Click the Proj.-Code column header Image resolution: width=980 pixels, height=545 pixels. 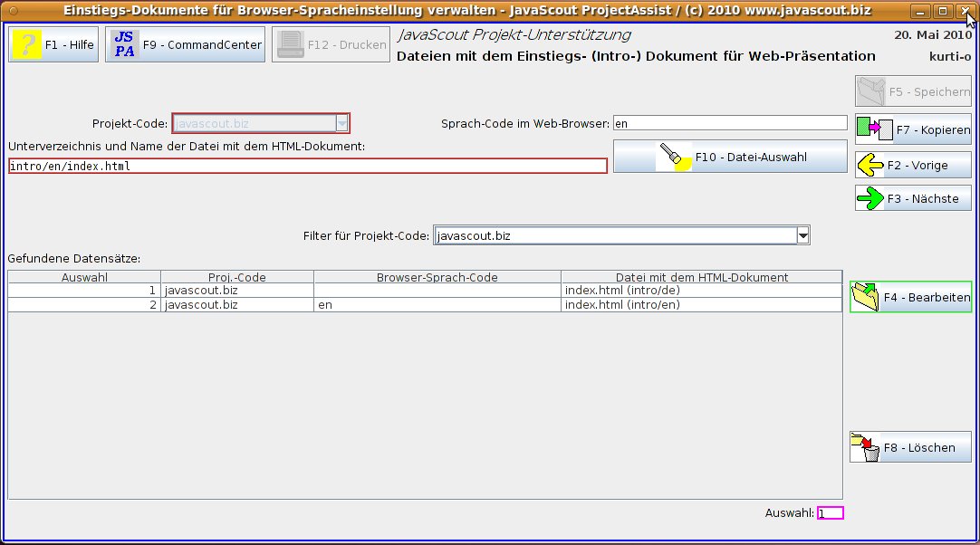coord(237,277)
